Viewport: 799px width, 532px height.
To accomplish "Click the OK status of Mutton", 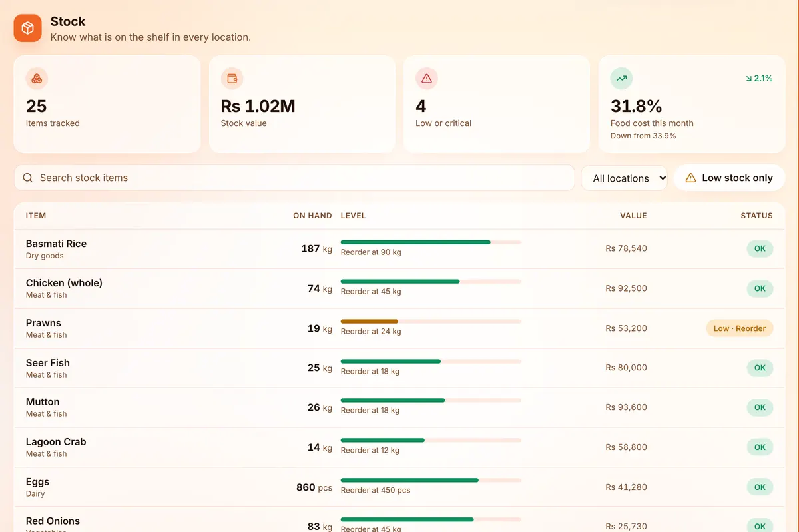I will (760, 407).
